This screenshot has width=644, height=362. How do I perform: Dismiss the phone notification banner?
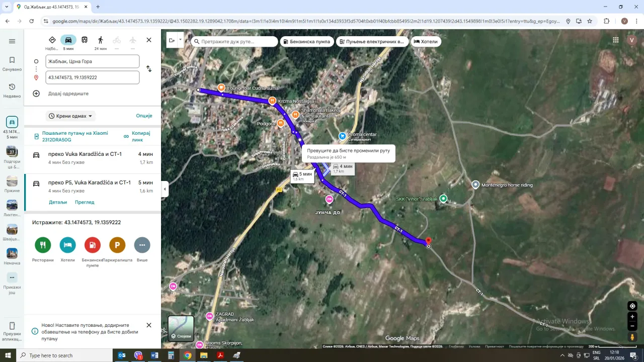(x=149, y=325)
